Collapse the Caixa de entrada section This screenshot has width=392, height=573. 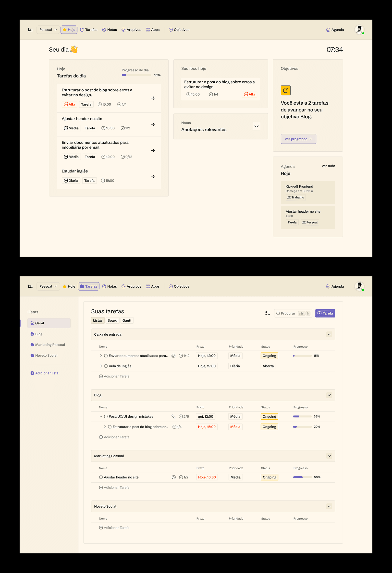[329, 334]
